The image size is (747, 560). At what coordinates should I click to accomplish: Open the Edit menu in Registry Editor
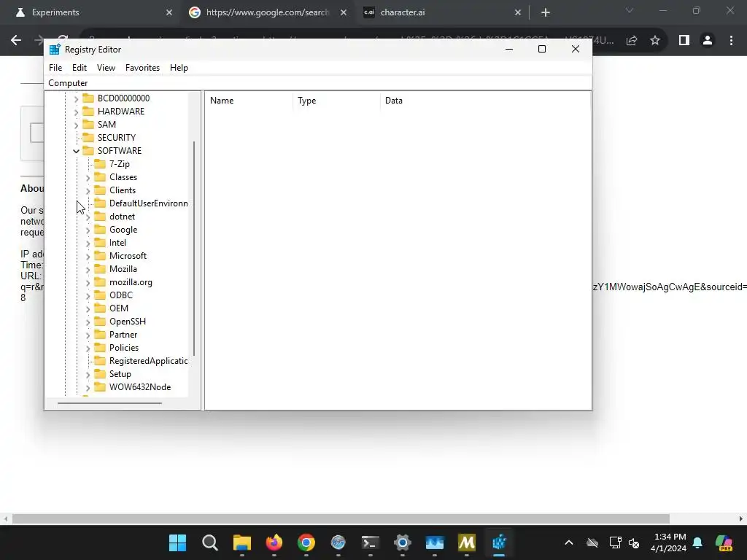[x=79, y=68]
